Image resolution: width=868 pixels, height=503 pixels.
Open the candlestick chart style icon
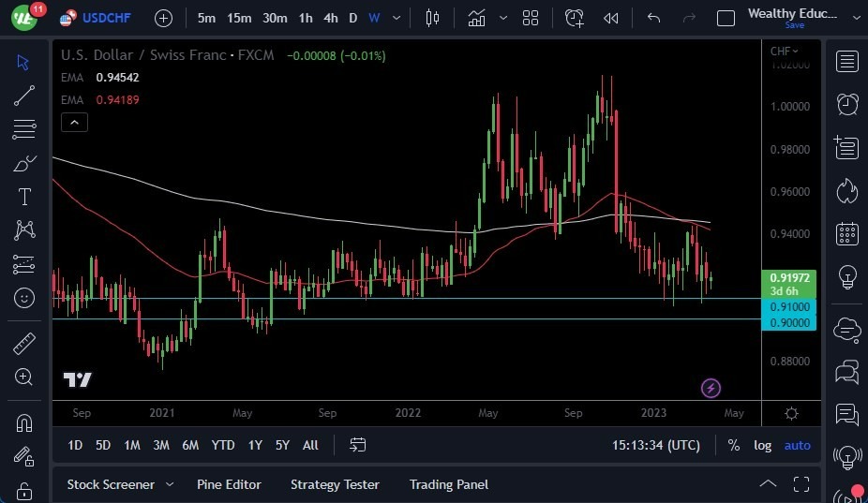click(432, 18)
